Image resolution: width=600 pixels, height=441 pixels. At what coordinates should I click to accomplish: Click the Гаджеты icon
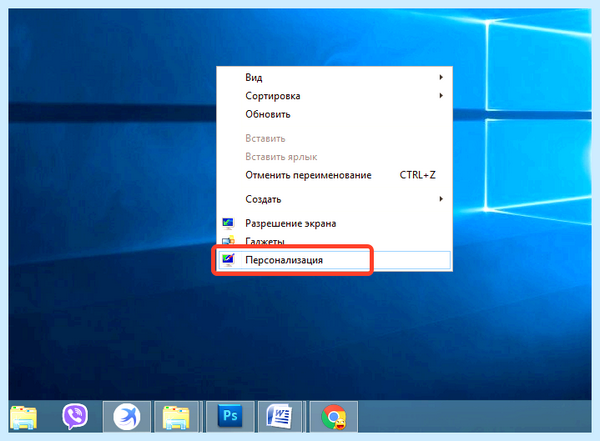228,241
